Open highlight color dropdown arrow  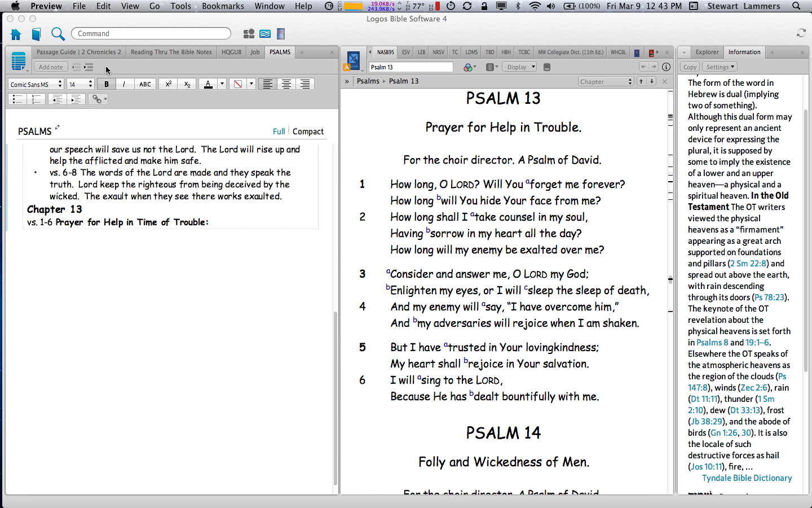[x=251, y=84]
